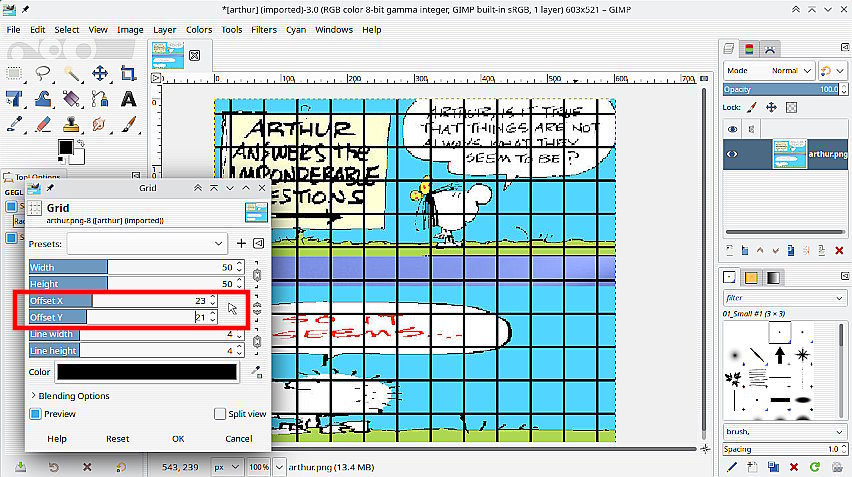The width and height of the screenshot is (852, 477).
Task: Hide the arthur.png layer visibility eye
Action: 732,154
